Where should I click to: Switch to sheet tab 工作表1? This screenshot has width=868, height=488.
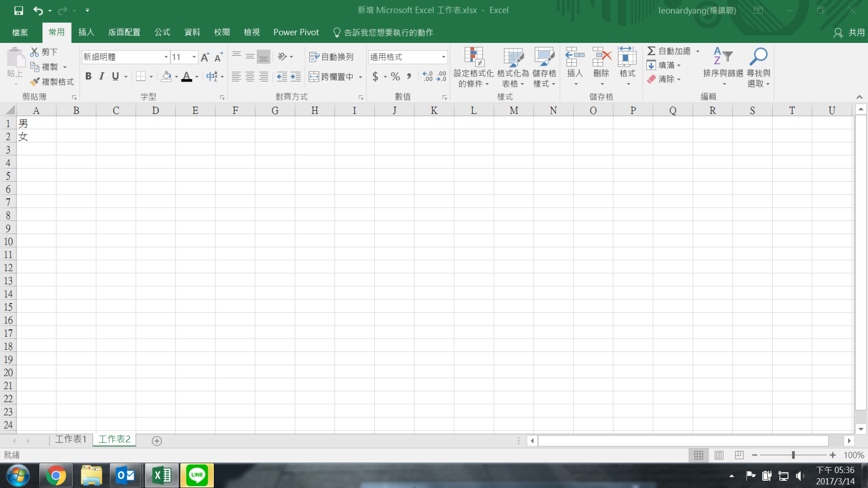[x=71, y=439]
